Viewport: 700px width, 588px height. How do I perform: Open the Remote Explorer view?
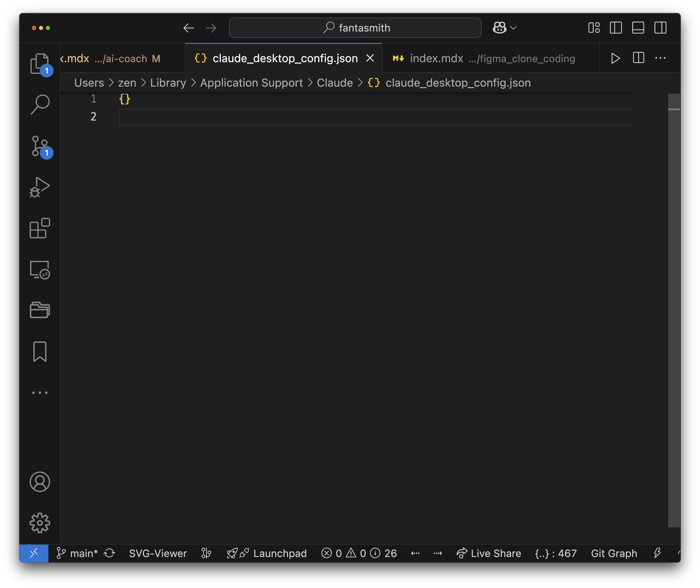pyautogui.click(x=40, y=270)
